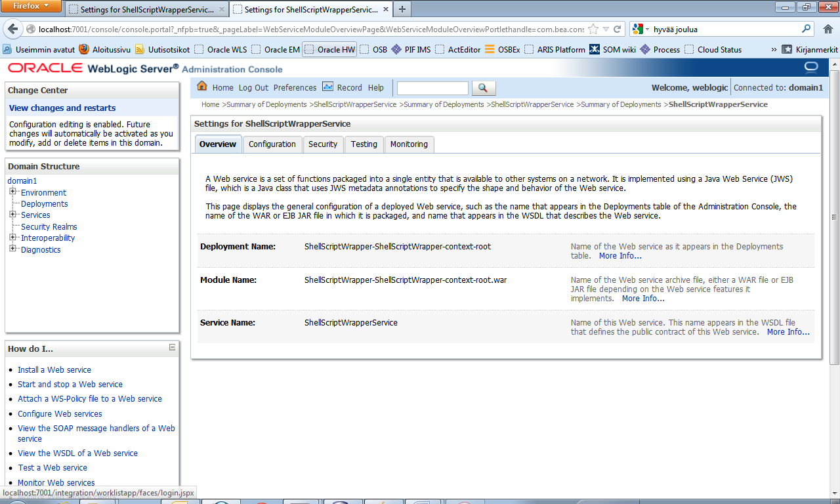The image size is (840, 504).
Task: Open the Oracle WLS bookmark
Action: tap(220, 49)
